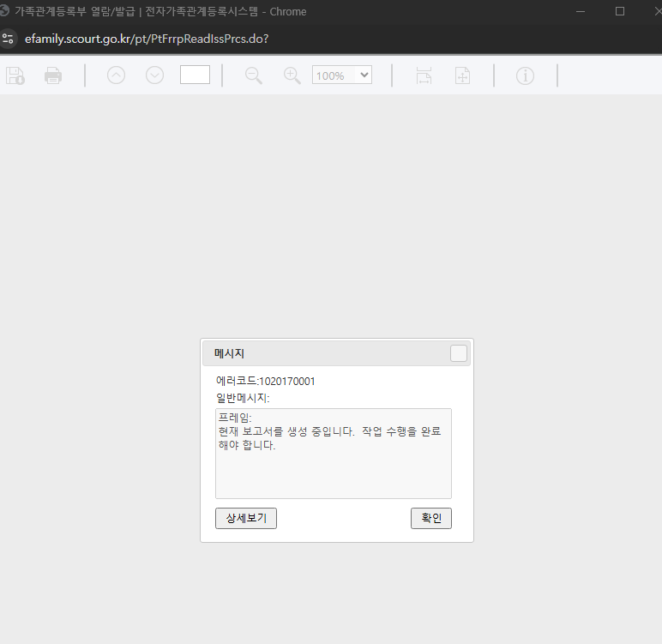
Task: Click inside the error message text area
Action: (334, 454)
